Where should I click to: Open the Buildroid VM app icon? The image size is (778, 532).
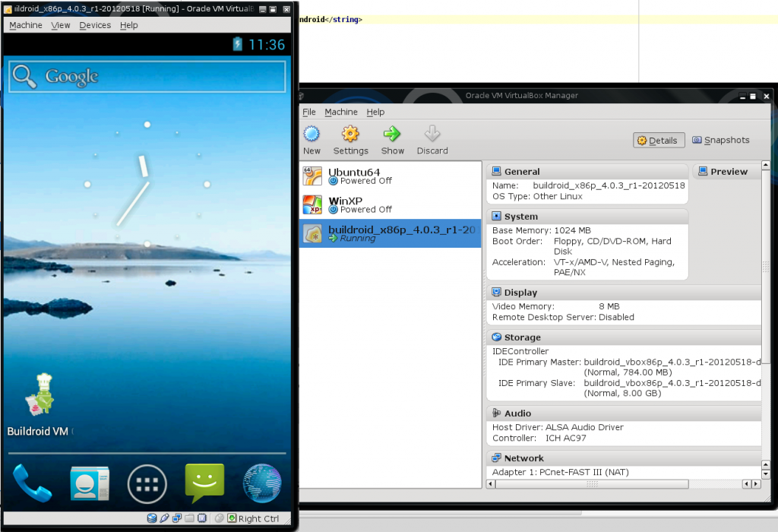click(x=40, y=395)
